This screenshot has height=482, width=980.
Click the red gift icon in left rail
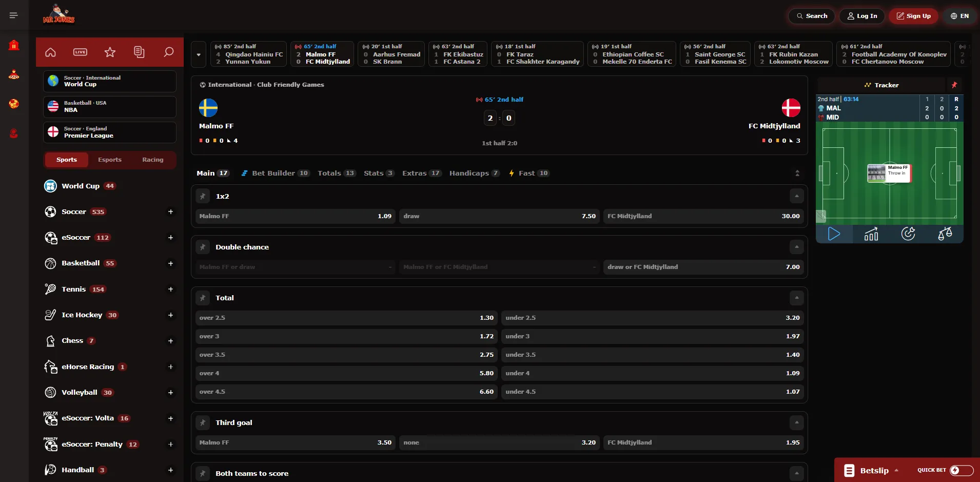point(14,45)
